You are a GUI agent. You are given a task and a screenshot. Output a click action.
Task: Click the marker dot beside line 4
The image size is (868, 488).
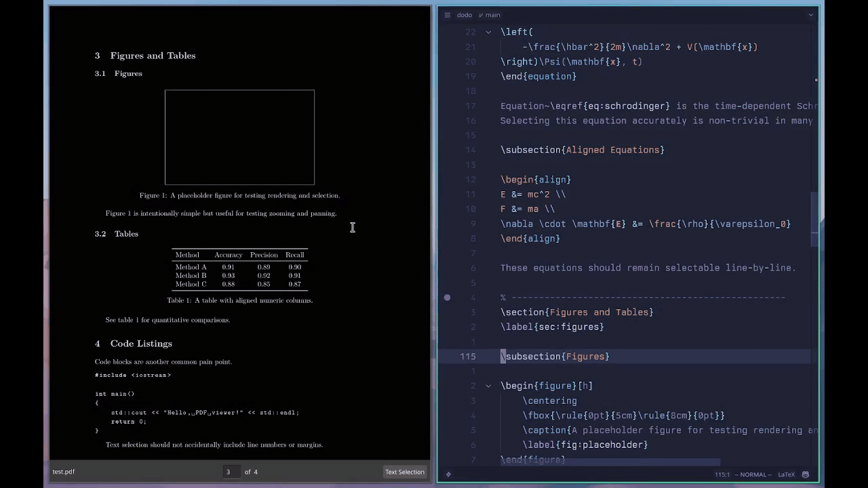point(447,298)
